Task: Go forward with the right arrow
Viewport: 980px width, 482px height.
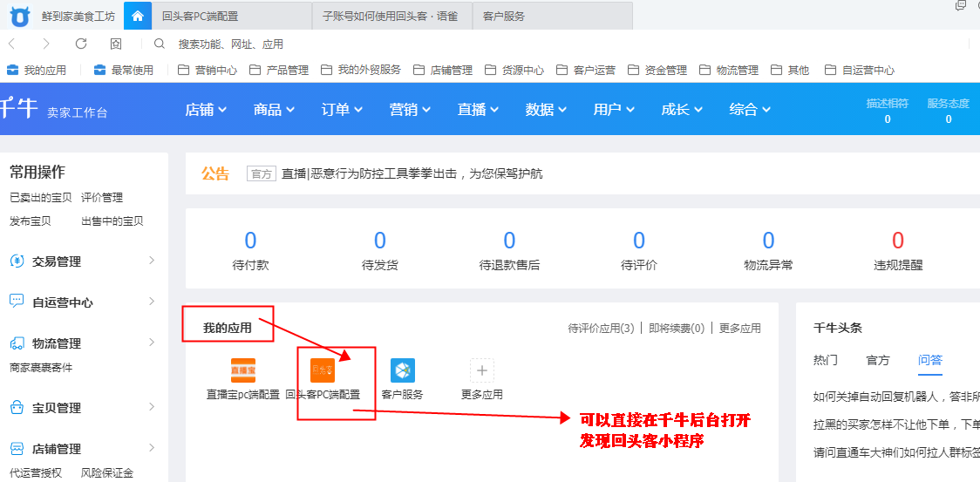Action: [x=46, y=44]
